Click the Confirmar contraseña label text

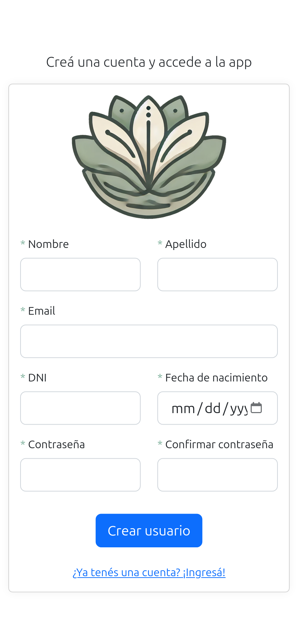(219, 444)
